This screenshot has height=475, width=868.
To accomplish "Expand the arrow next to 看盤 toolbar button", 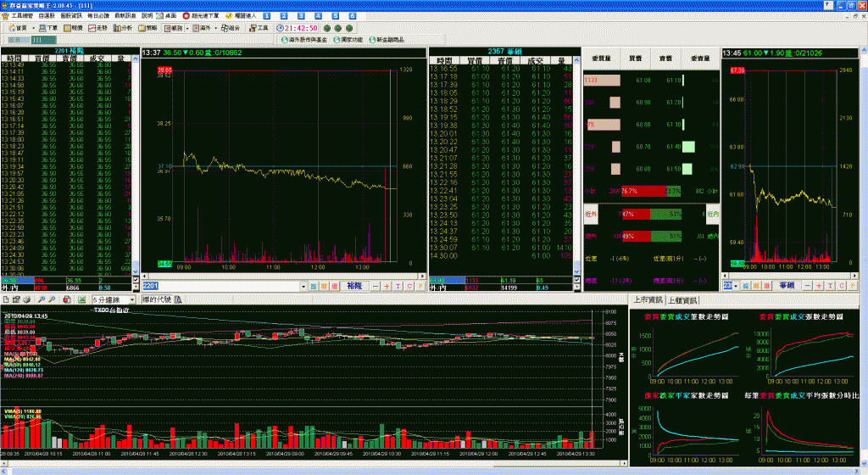I will coord(187,28).
